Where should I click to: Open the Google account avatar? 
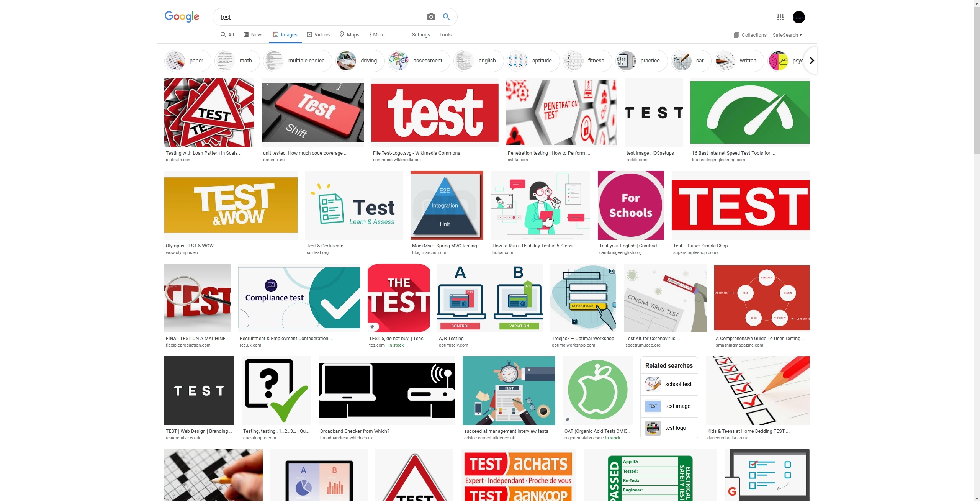pos(798,17)
